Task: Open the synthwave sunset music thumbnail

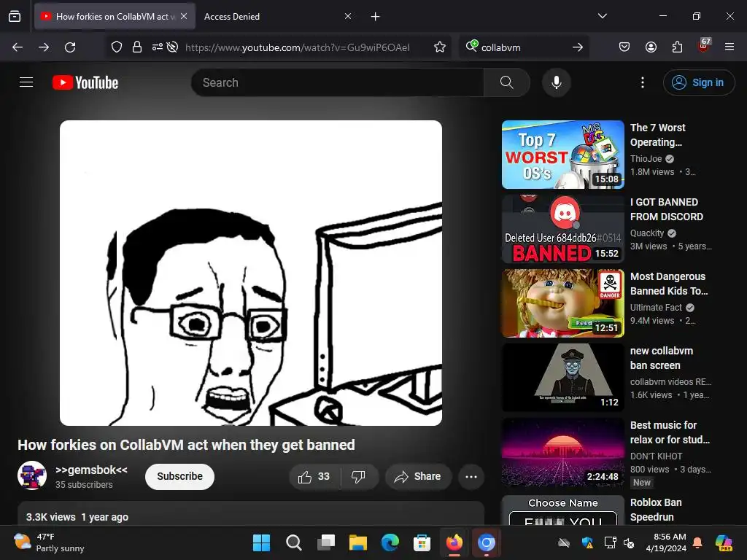Action: [562, 452]
